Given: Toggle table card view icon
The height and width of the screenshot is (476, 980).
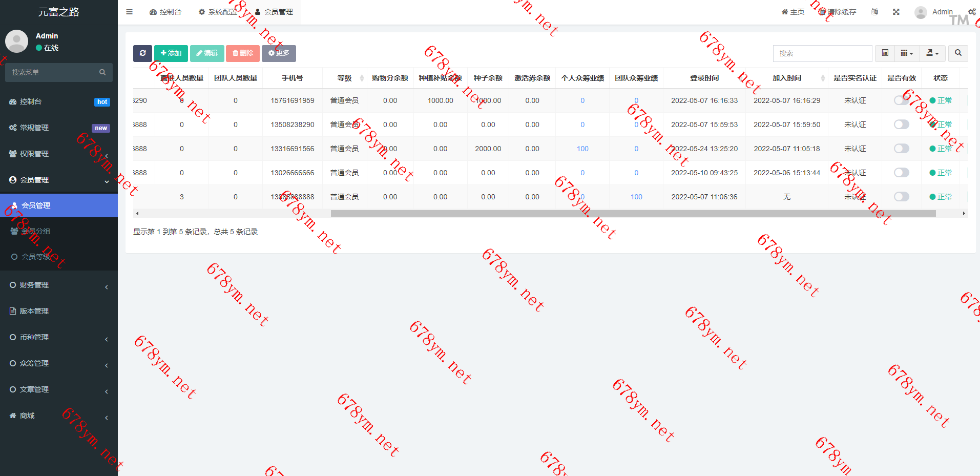Looking at the screenshot, I should pyautogui.click(x=885, y=53).
